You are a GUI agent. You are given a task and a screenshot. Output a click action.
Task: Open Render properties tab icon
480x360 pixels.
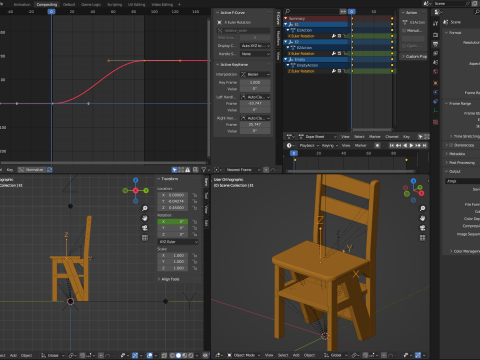pos(435,35)
